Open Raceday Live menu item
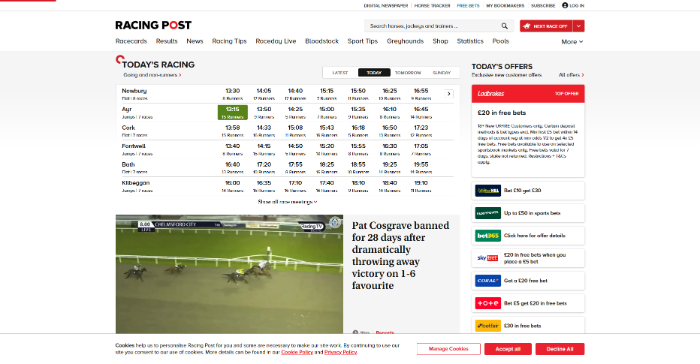This screenshot has width=700, height=364. (276, 41)
